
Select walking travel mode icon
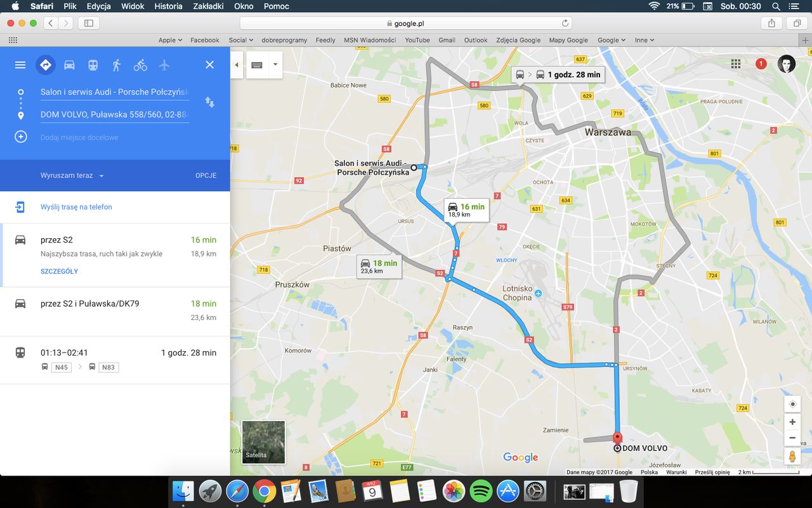[116, 65]
